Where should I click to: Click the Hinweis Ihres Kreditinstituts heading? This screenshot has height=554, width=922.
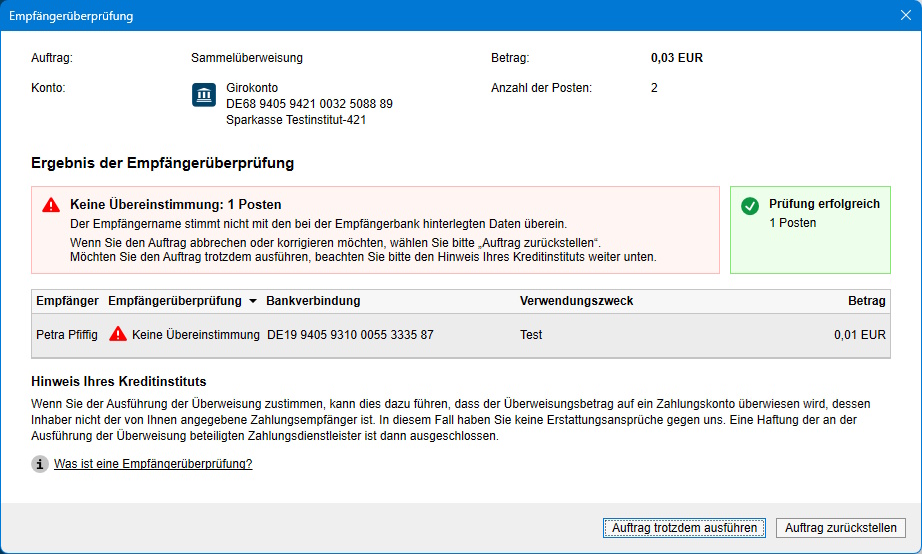pos(118,382)
